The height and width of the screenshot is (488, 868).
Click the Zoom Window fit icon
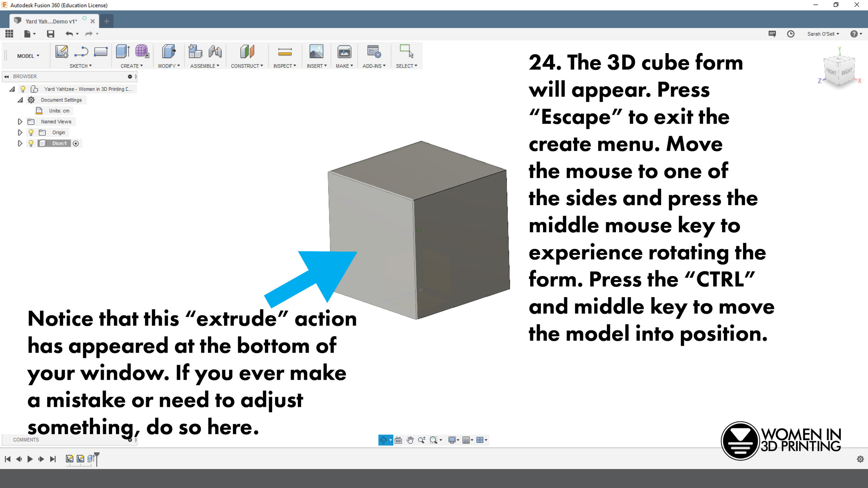tap(433, 440)
